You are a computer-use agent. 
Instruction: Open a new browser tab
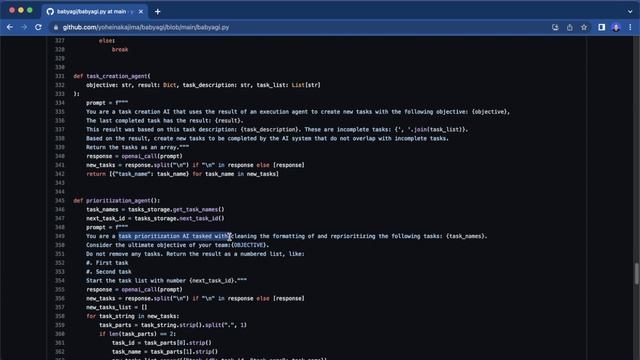(158, 11)
